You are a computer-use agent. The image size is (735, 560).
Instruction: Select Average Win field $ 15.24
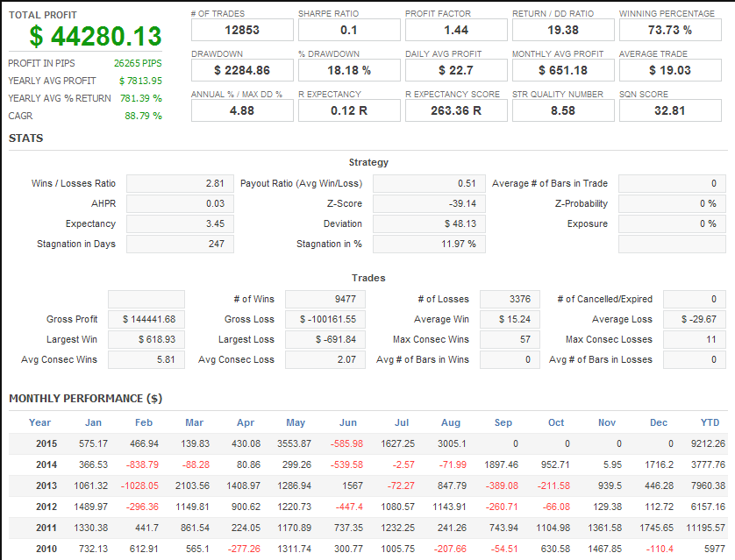(x=510, y=319)
